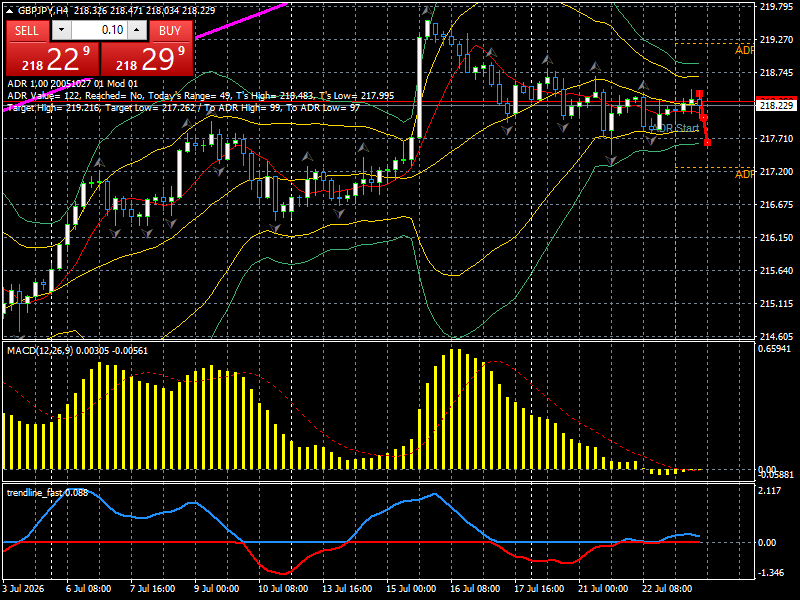Click the 218.745 price axis label
The image size is (800, 600).
(776, 73)
